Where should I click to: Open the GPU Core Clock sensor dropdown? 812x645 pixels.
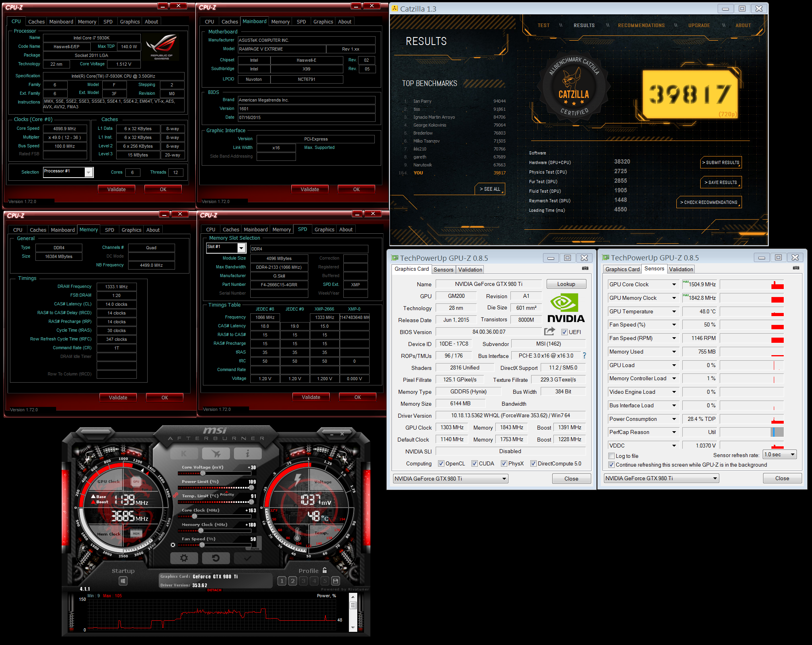click(674, 284)
